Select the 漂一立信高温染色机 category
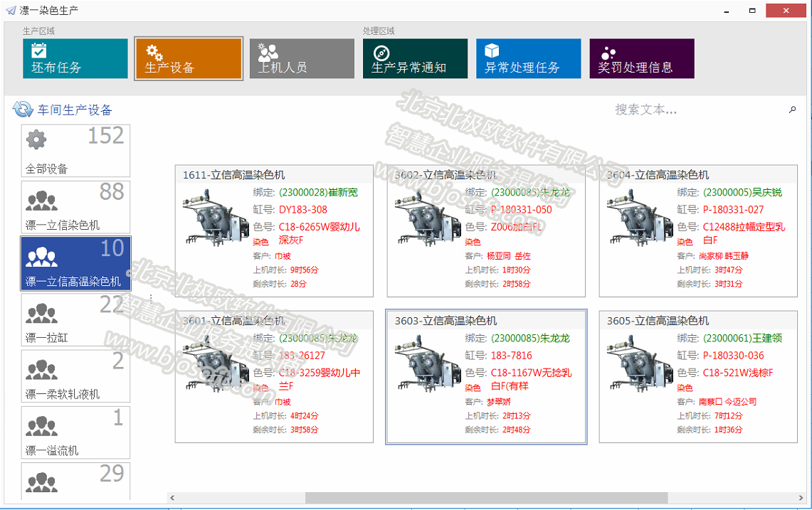Image resolution: width=812 pixels, height=510 pixels. (x=75, y=264)
